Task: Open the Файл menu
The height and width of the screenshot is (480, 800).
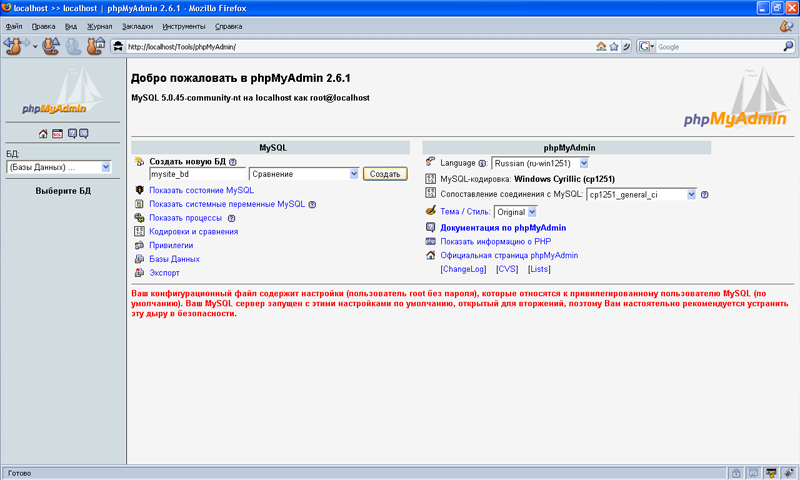Action: [x=14, y=26]
